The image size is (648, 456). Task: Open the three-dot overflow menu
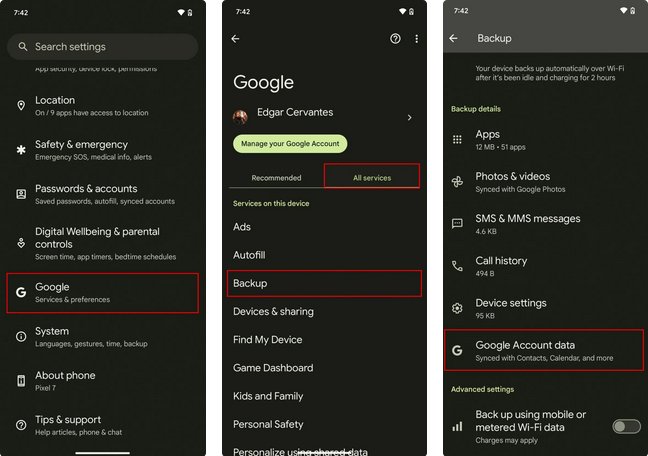(417, 39)
